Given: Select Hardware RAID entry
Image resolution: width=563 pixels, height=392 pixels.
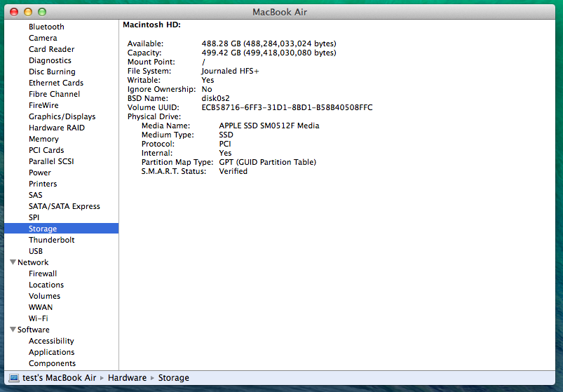Looking at the screenshot, I should coord(57,128).
